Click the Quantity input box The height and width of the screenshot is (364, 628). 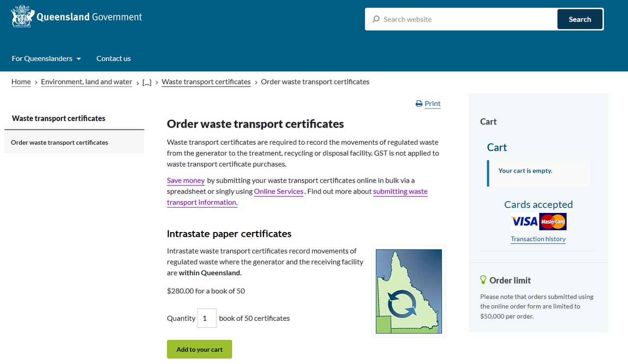(207, 318)
